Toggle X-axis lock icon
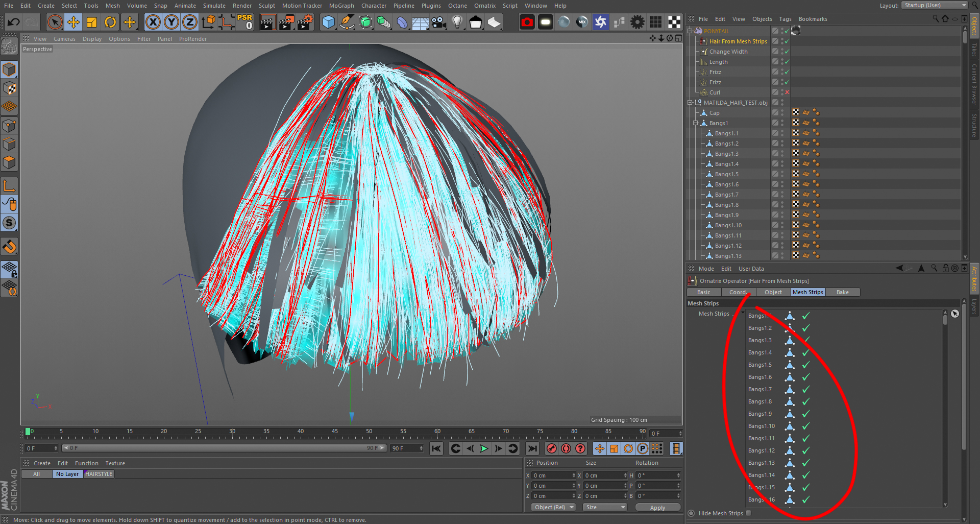980x524 pixels. tap(153, 22)
